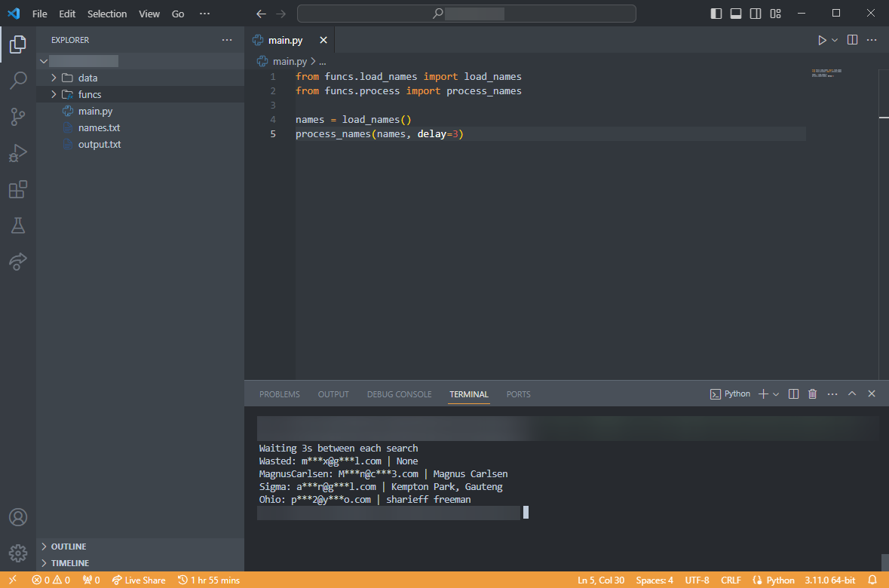Select the Python terminal profile label
This screenshot has height=588, width=889.
730,394
